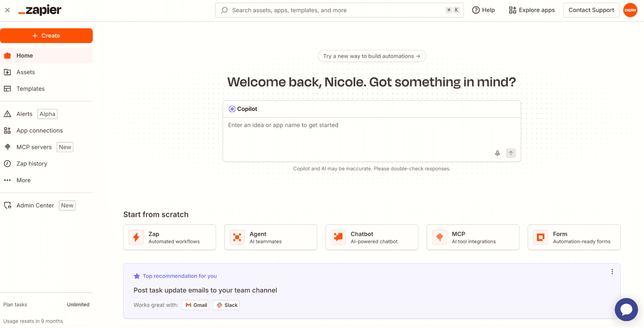Open the Templates sidebar icon
This screenshot has height=328, width=644.
coord(7,89)
